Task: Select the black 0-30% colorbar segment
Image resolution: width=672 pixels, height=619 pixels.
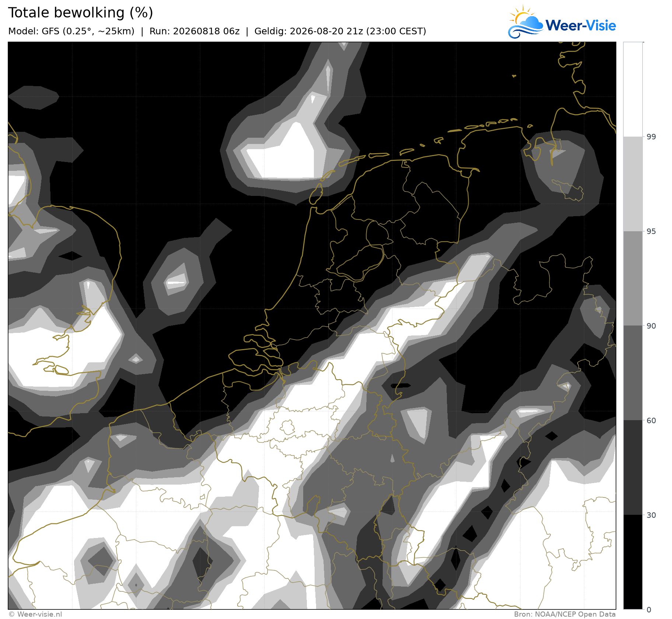Action: pyautogui.click(x=633, y=562)
